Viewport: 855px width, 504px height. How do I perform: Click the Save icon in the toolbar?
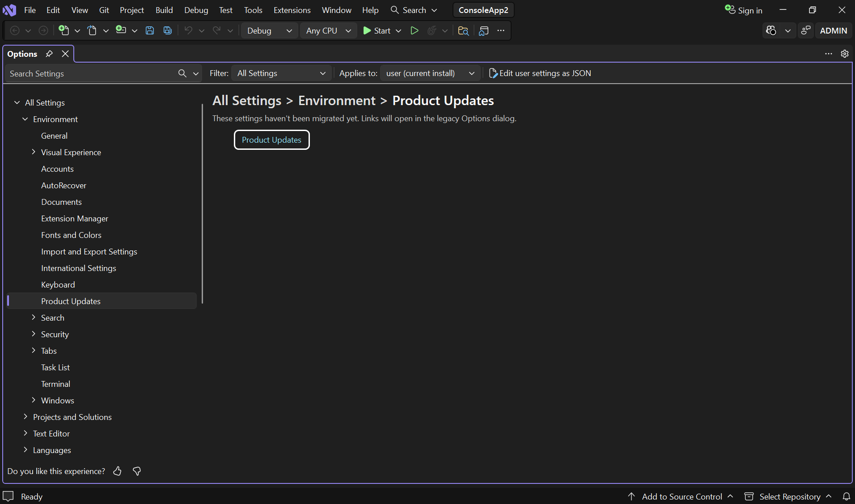click(150, 30)
